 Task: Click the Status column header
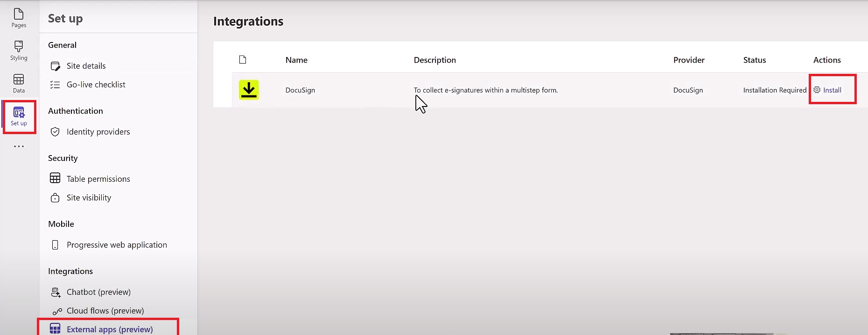click(x=754, y=60)
